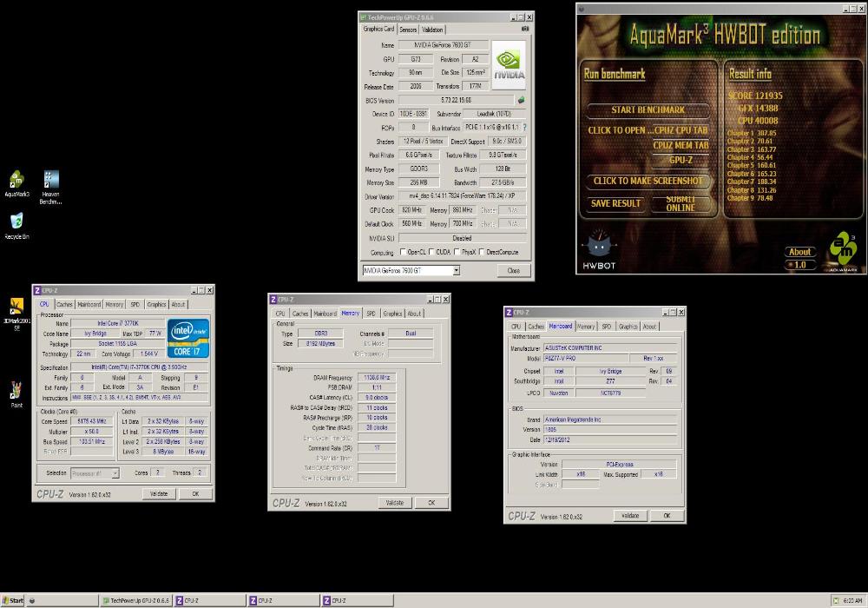This screenshot has height=608, width=868.
Task: Open the Processor selection dropdown in CPU-Z
Action: click(115, 473)
